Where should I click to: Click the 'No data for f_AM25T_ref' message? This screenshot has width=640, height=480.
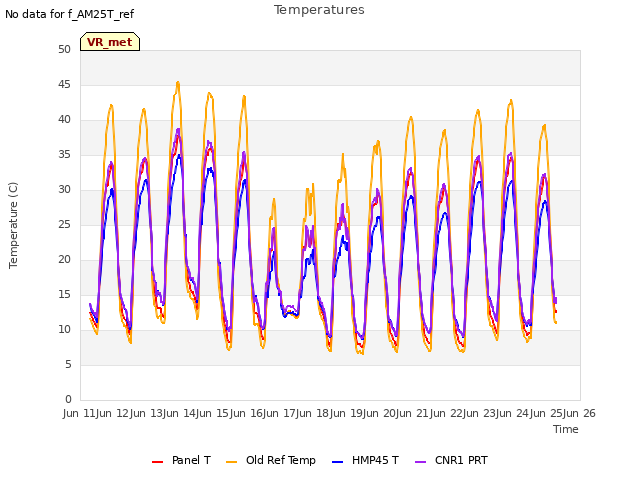(69, 14)
